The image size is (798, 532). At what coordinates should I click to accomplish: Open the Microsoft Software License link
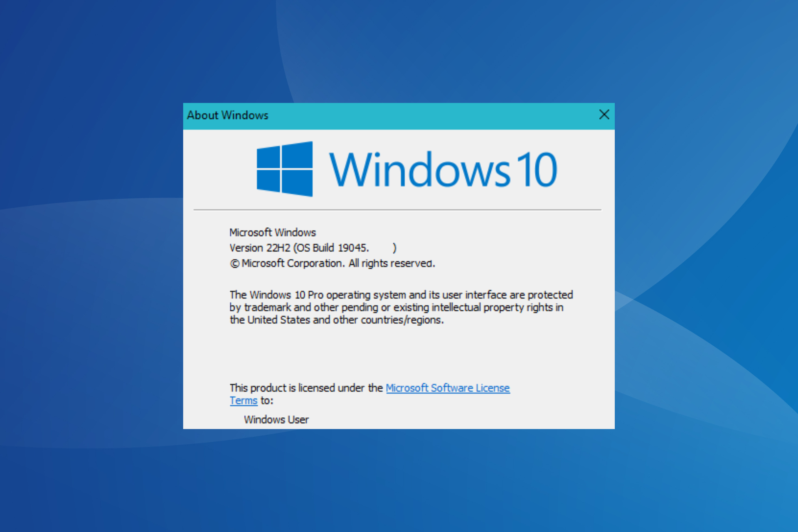coord(448,388)
